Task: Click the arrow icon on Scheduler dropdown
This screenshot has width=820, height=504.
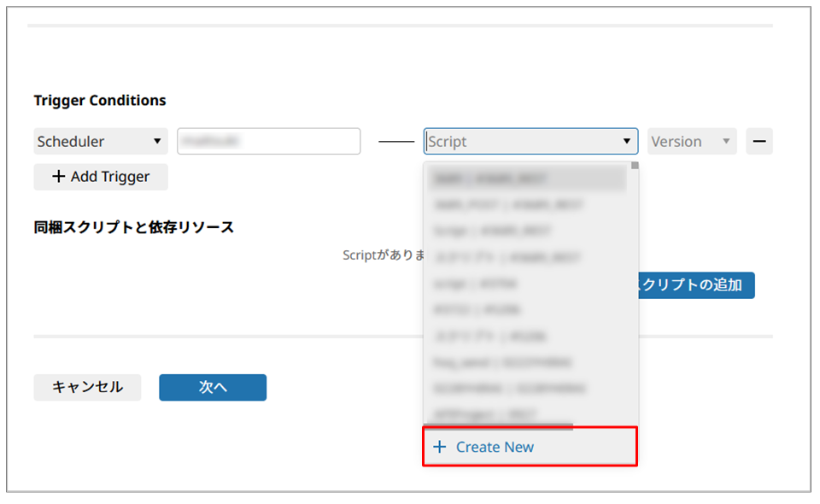Action: 156,142
